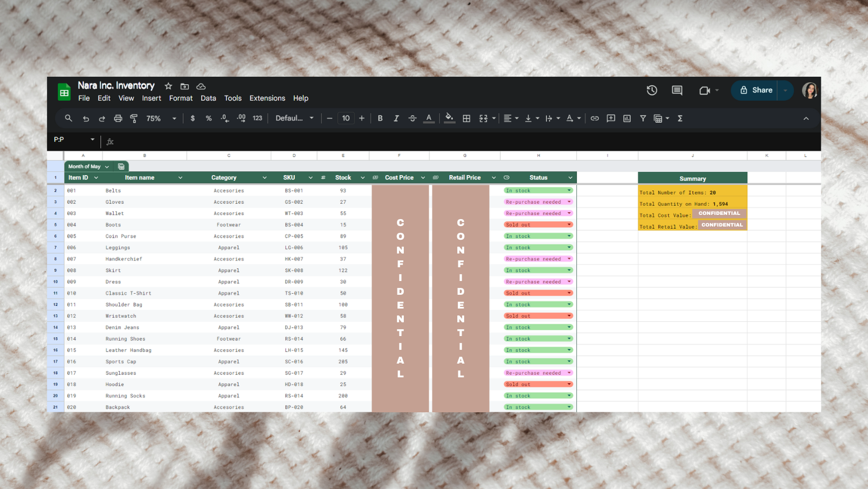Redo the last action
This screenshot has width=868, height=489.
102,119
